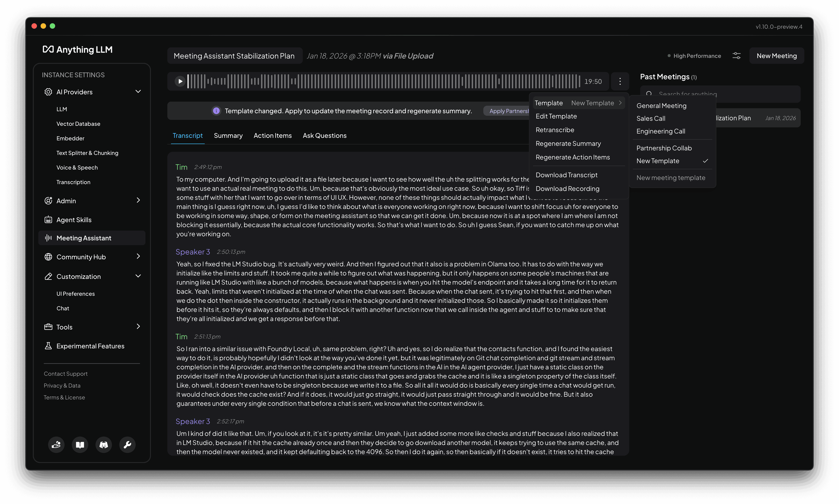
Task: Open the Contact Support link
Action: point(66,374)
